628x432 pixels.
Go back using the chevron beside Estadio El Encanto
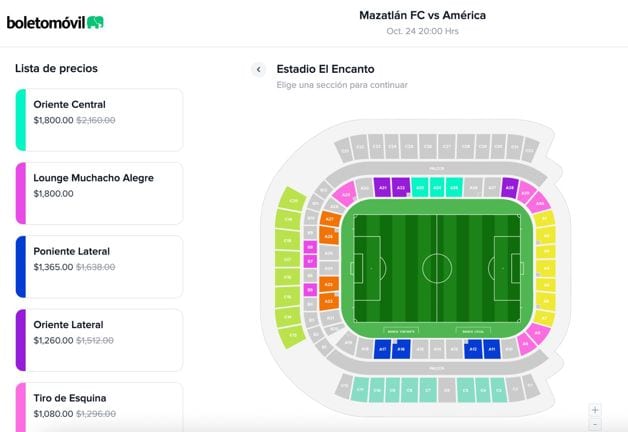point(258,69)
